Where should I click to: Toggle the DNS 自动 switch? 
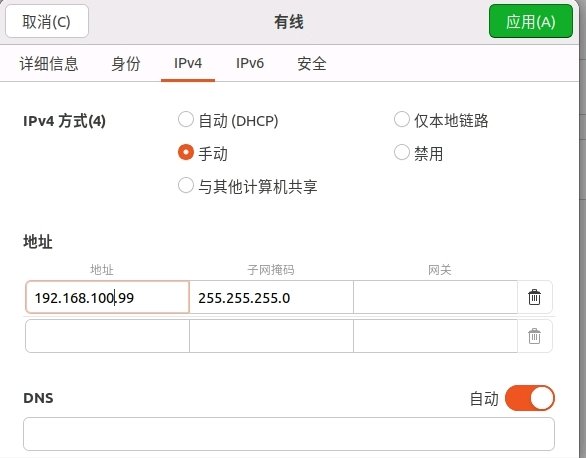530,398
